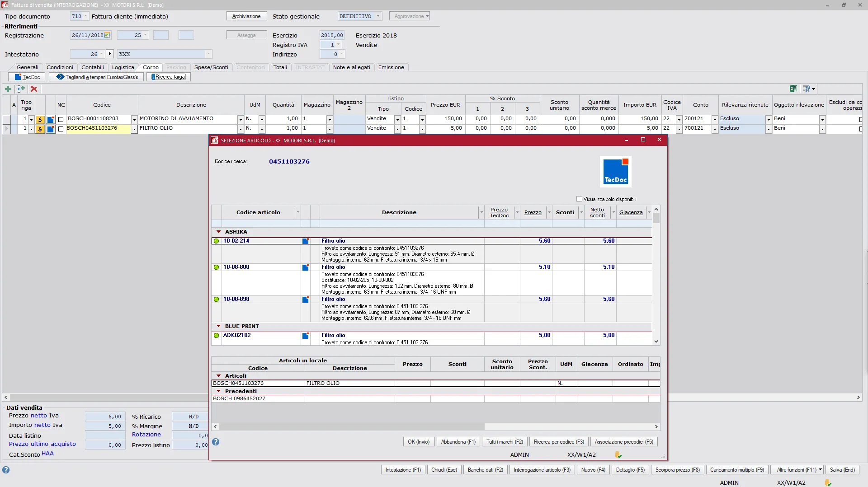The width and height of the screenshot is (868, 487).
Task: Open the calendar icon on the Registrazione date
Action: (x=107, y=35)
